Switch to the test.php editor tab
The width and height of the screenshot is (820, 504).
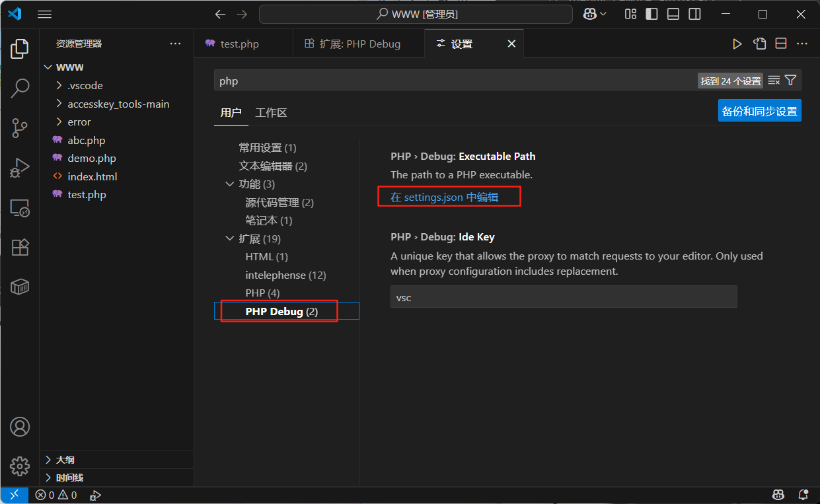click(243, 44)
